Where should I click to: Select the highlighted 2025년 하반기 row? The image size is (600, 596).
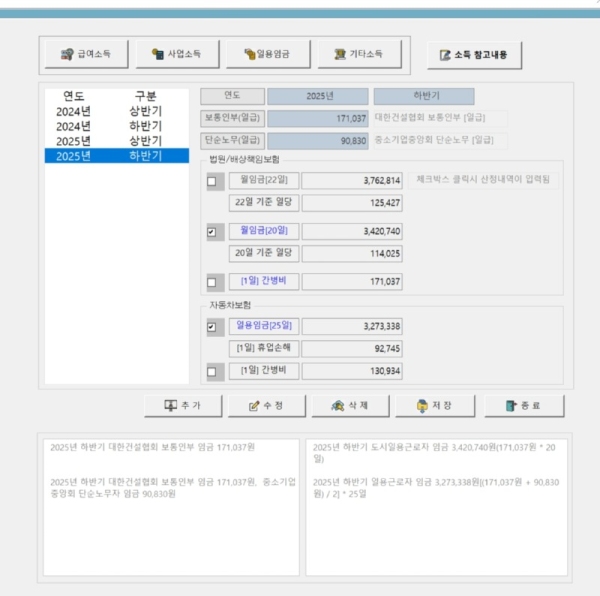click(x=117, y=156)
